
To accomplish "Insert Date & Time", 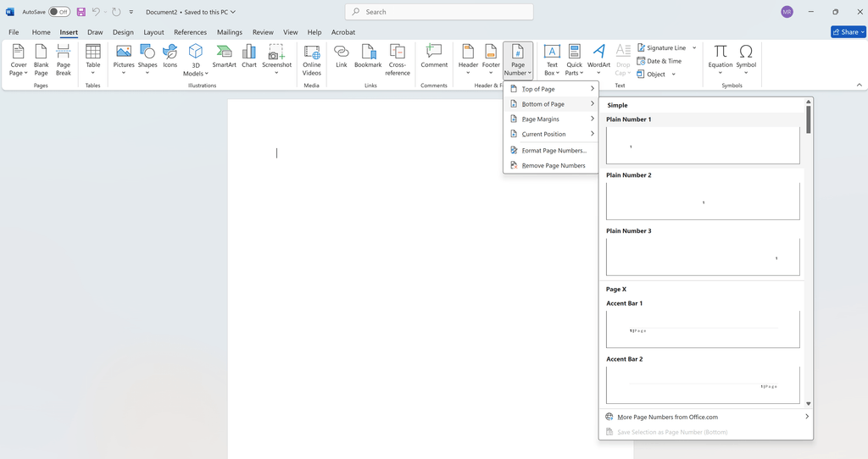I will tap(659, 61).
